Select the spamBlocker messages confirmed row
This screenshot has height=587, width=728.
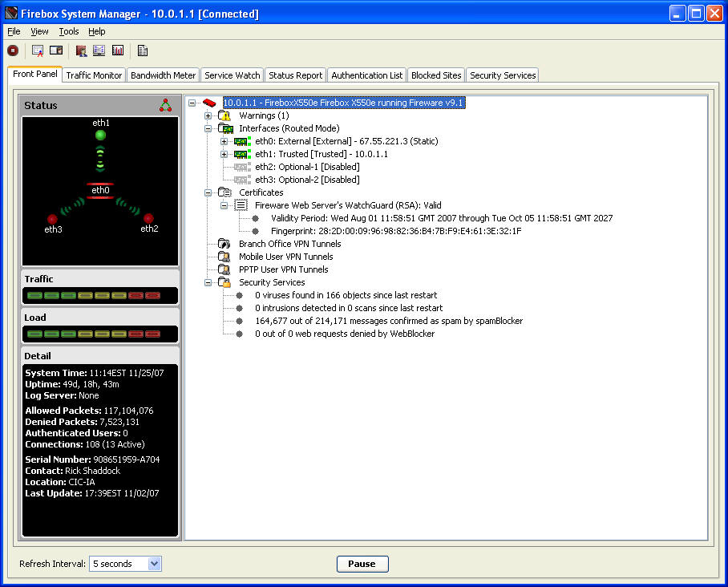coord(389,321)
